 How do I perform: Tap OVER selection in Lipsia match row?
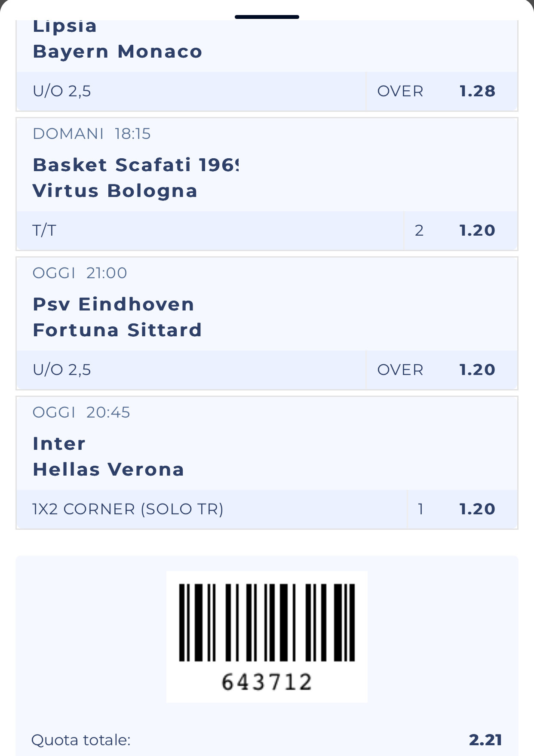[400, 91]
